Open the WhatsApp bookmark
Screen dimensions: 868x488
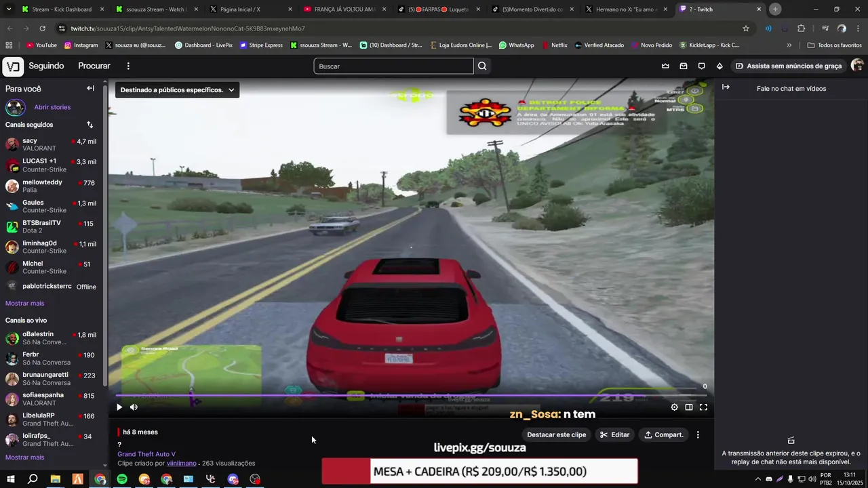[x=516, y=45]
